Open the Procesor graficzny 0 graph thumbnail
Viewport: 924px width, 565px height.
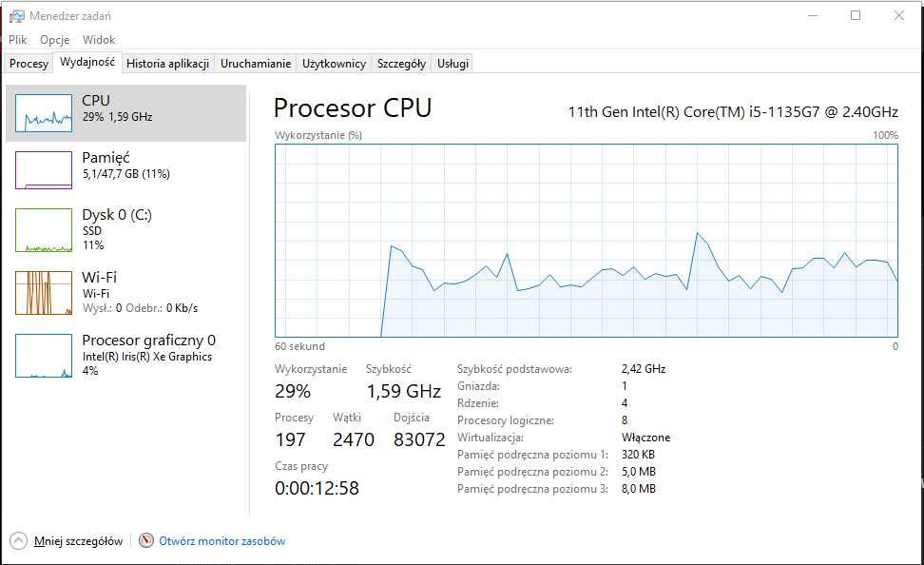[44, 355]
